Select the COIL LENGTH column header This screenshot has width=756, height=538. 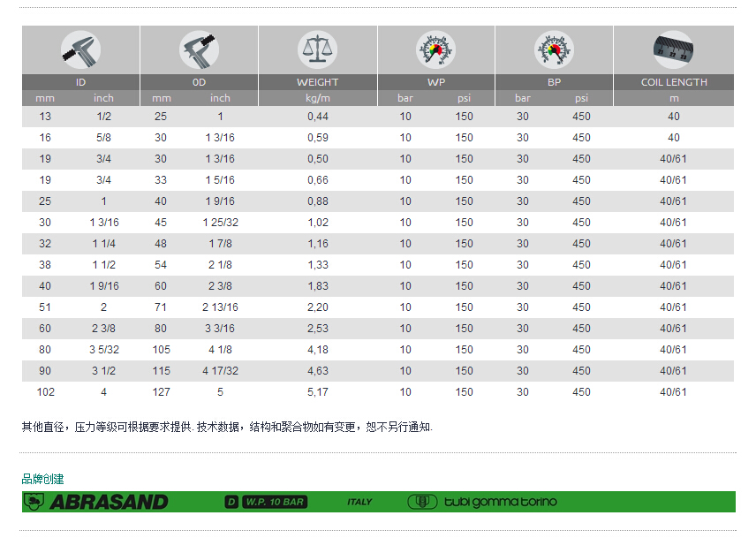[674, 82]
